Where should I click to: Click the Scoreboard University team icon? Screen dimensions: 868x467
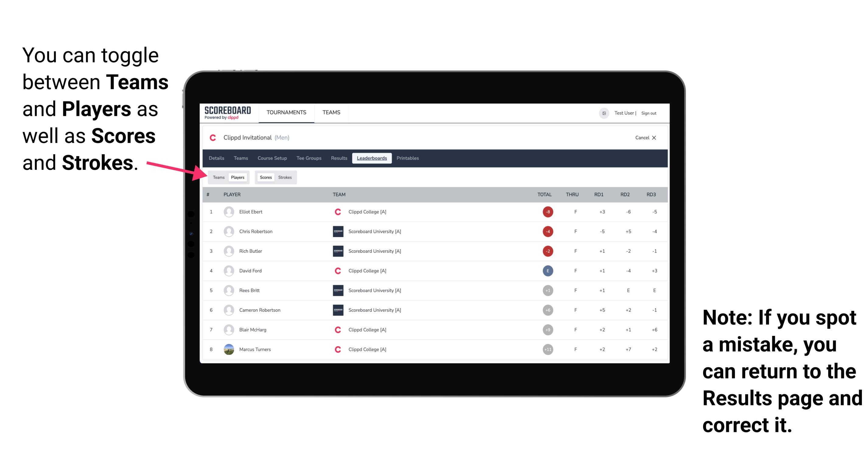pos(336,231)
